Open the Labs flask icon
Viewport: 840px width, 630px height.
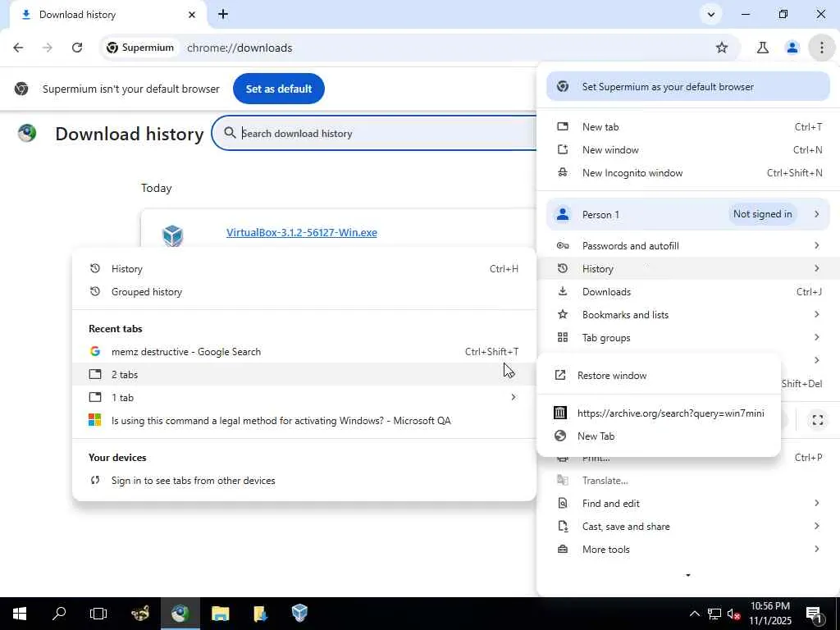(762, 48)
